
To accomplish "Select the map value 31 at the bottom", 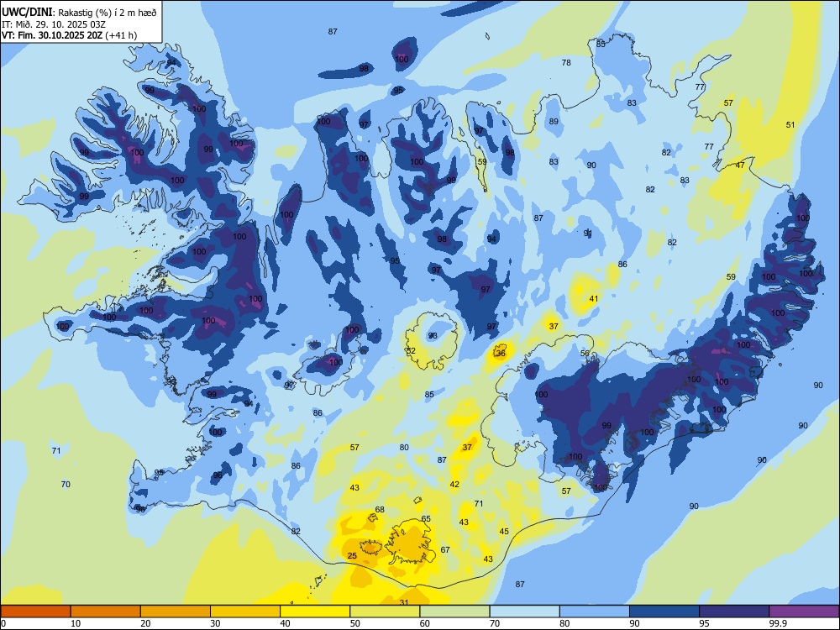I will point(405,602).
